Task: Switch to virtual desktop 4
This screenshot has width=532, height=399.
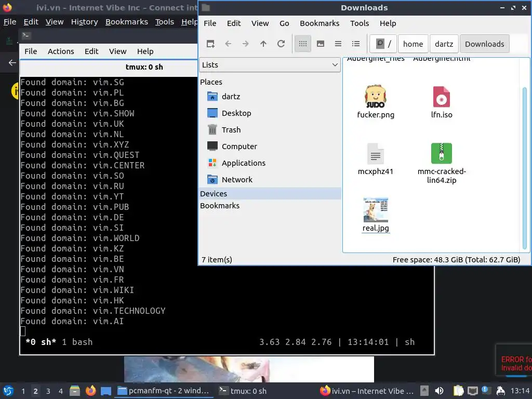Action: [61, 391]
